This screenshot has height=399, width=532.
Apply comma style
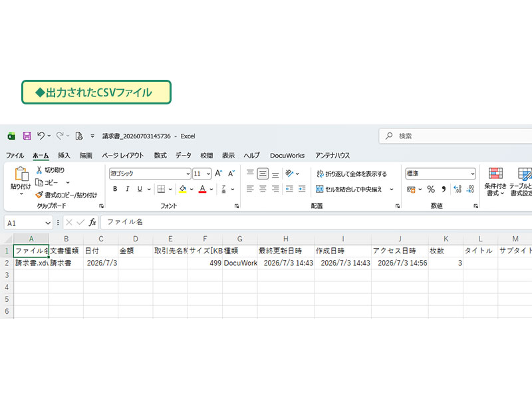[x=444, y=190]
